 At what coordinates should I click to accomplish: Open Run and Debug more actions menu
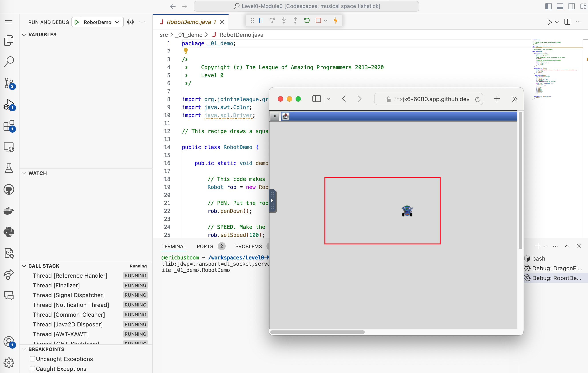(x=142, y=22)
